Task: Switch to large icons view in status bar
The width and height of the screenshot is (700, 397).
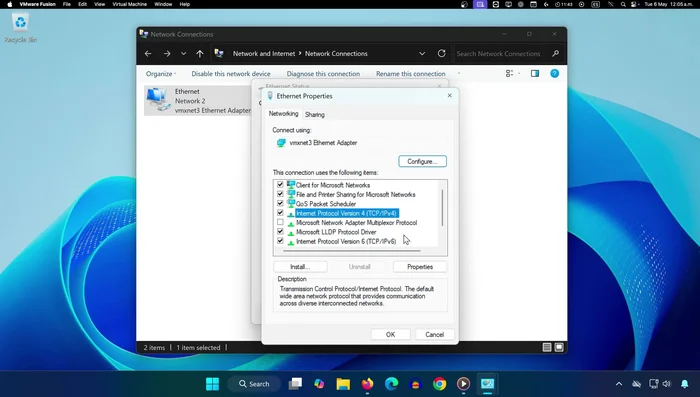Action: (559, 347)
